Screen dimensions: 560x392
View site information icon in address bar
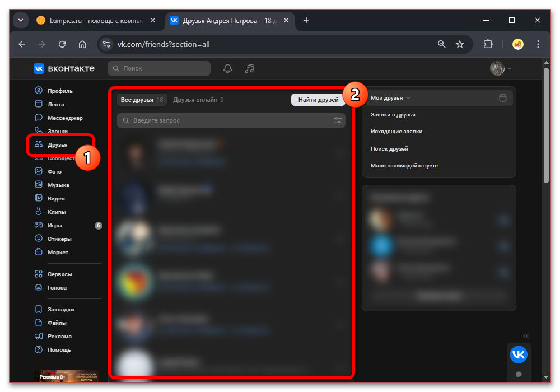coord(106,44)
